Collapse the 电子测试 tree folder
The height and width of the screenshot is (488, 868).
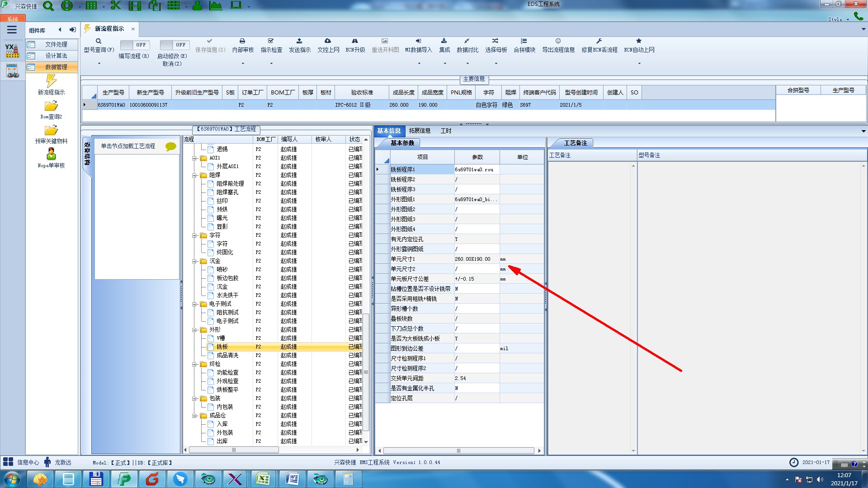194,304
